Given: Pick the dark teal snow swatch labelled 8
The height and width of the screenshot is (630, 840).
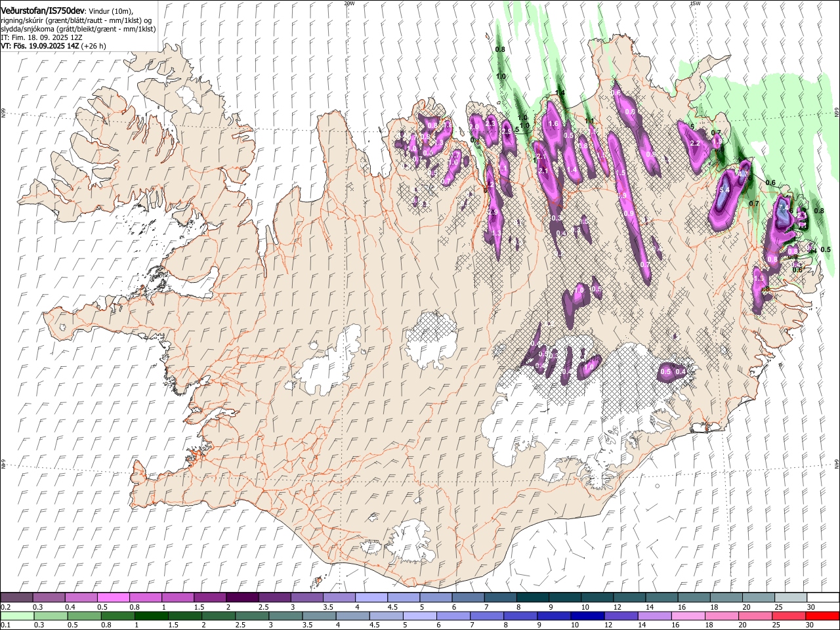Looking at the screenshot, I should 533,597.
